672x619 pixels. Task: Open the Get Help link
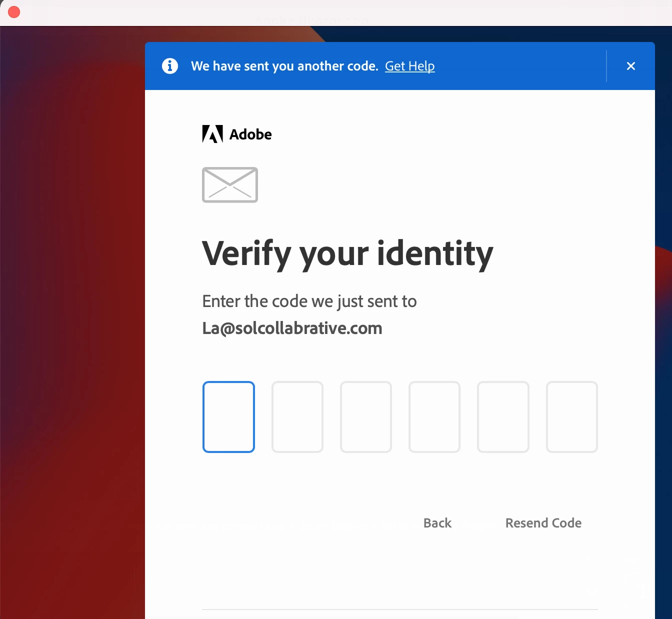[x=409, y=66]
